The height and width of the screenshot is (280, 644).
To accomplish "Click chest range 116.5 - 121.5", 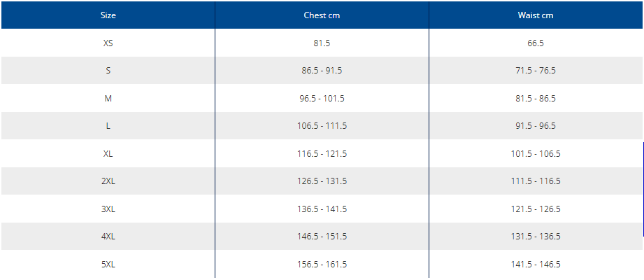I will (322, 154).
